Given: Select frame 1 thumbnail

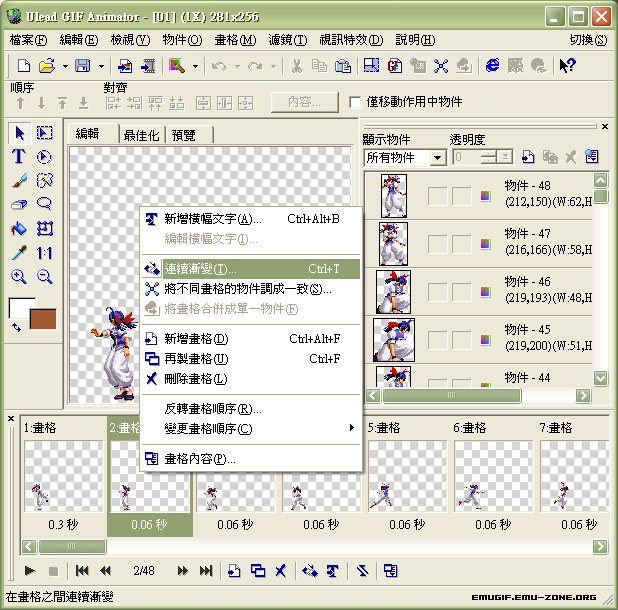Looking at the screenshot, I should click(63, 476).
